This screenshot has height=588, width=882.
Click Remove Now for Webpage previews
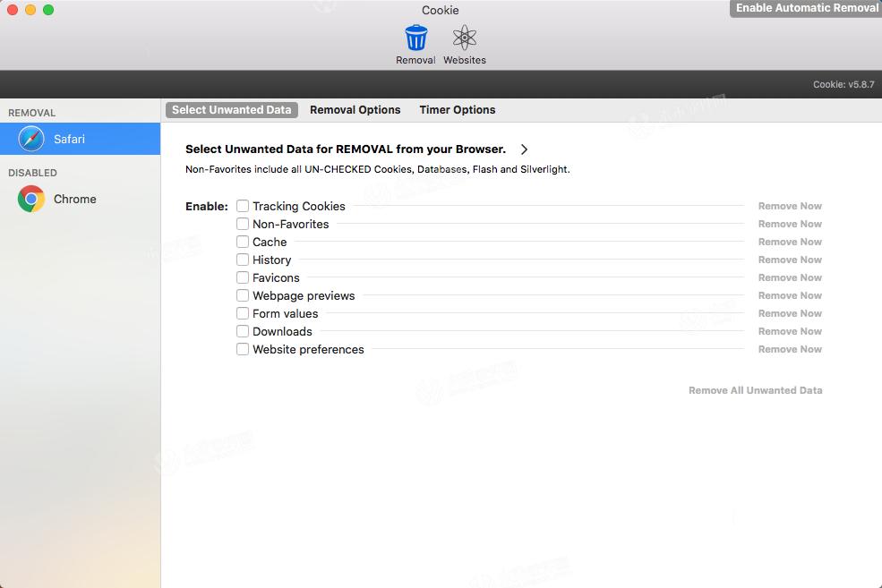[x=790, y=295]
